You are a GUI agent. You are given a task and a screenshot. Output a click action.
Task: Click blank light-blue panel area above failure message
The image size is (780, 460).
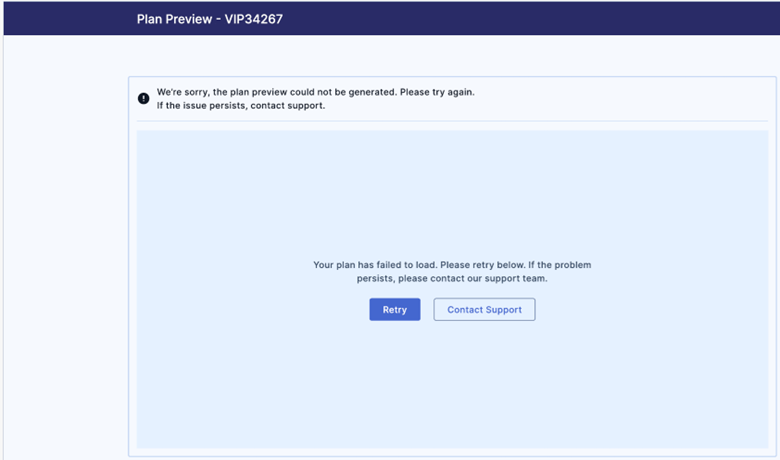452,190
